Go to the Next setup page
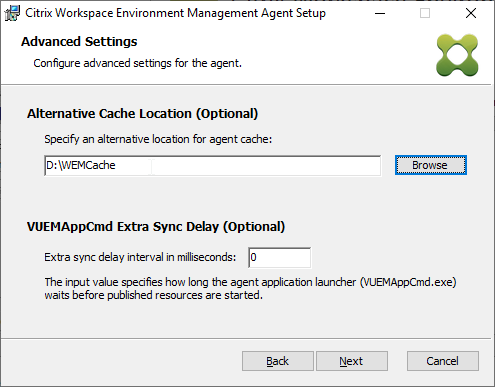 coord(352,361)
